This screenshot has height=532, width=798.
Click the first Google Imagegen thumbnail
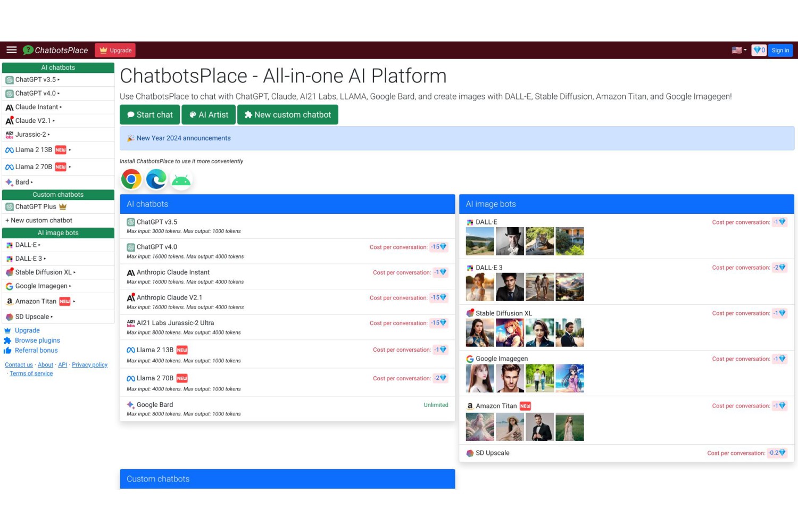point(480,378)
